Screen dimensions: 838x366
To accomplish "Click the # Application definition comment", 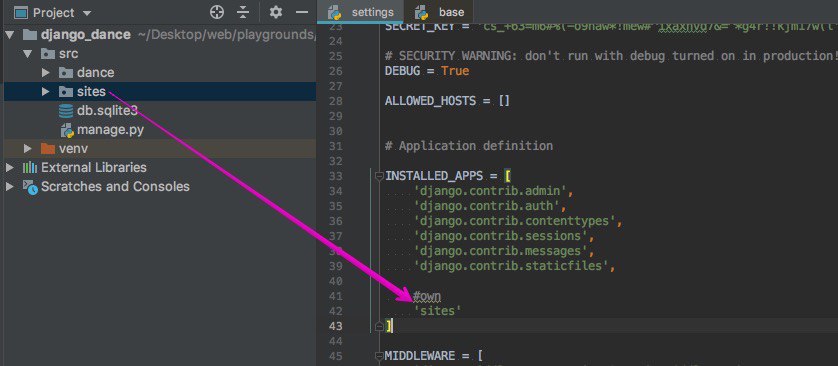I will click(469, 145).
